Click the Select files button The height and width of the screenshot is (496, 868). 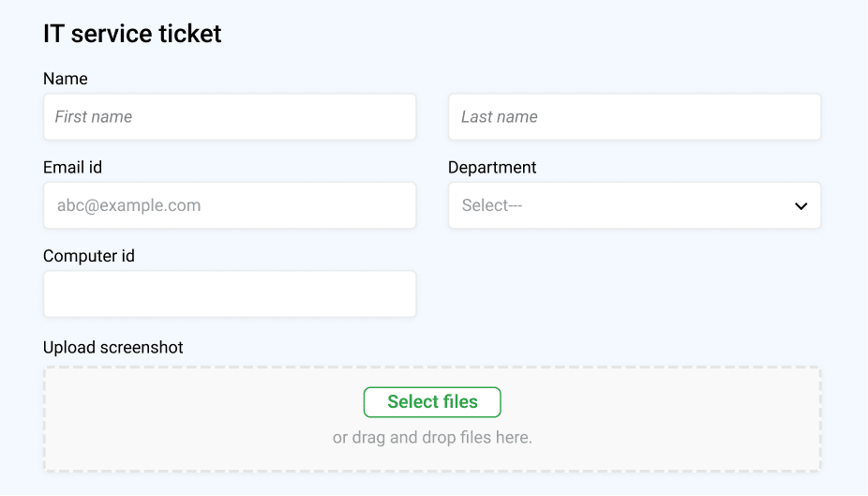pos(432,402)
